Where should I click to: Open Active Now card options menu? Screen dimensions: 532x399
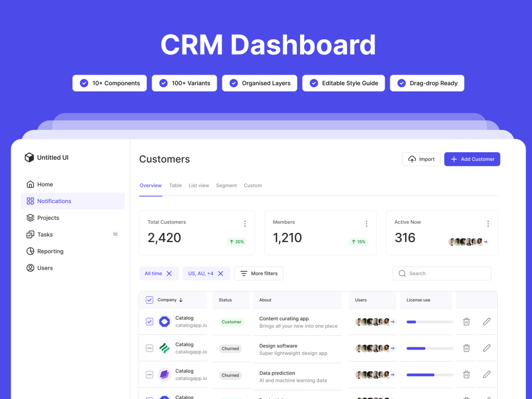click(488, 223)
